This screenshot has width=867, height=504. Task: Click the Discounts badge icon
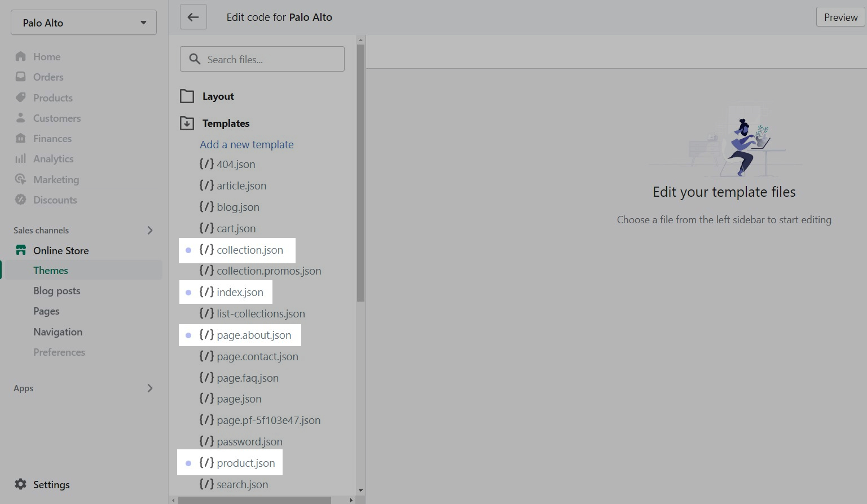click(21, 200)
